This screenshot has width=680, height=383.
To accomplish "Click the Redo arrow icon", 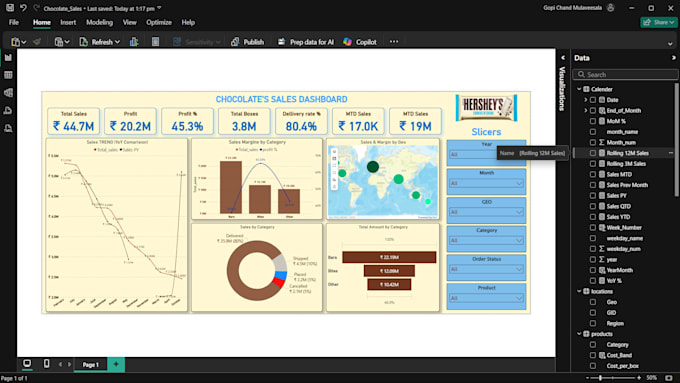I will pos(36,8).
